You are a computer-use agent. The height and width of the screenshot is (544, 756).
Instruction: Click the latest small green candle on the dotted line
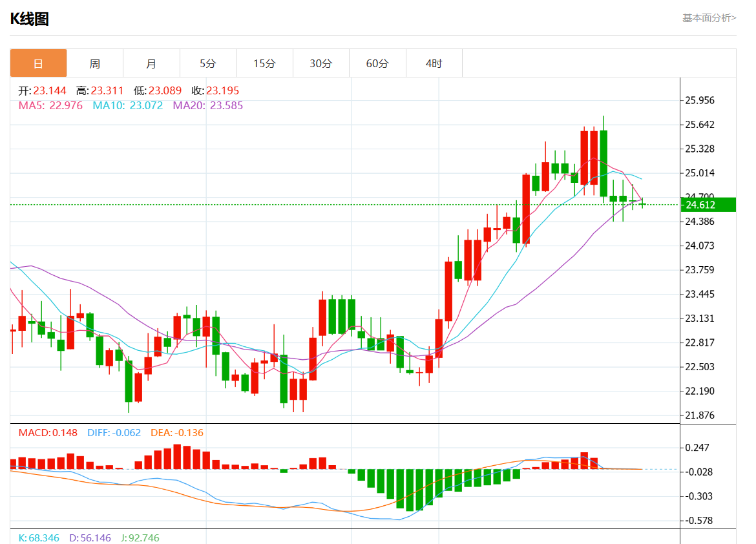[x=642, y=204]
